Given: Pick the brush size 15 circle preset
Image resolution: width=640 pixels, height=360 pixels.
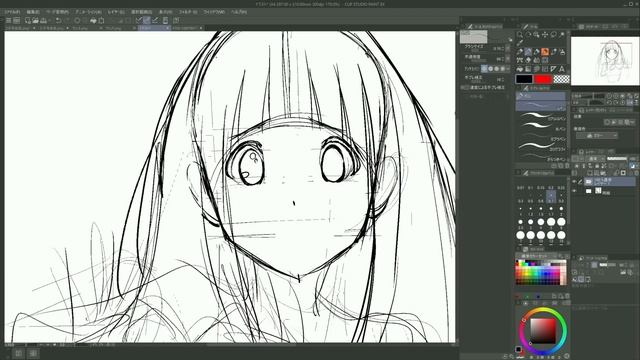Looking at the screenshot, I should pyautogui.click(x=561, y=236).
